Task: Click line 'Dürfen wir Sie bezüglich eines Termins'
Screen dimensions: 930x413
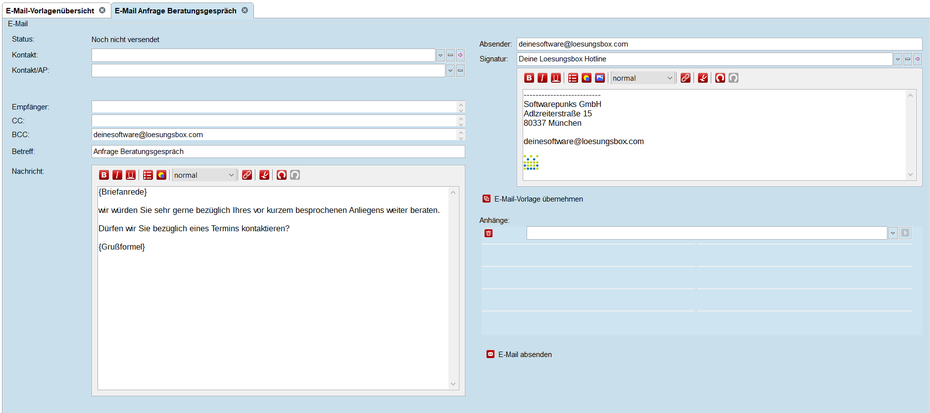Action: pos(194,228)
